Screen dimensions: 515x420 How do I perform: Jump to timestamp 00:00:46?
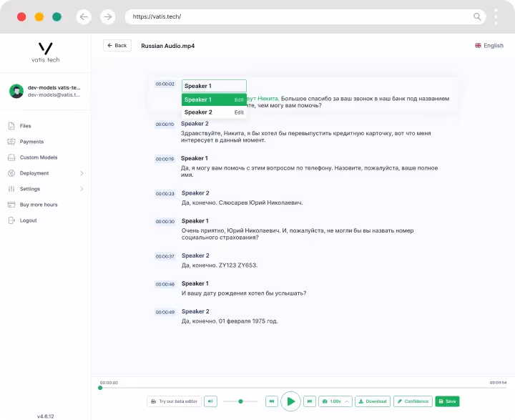click(165, 284)
